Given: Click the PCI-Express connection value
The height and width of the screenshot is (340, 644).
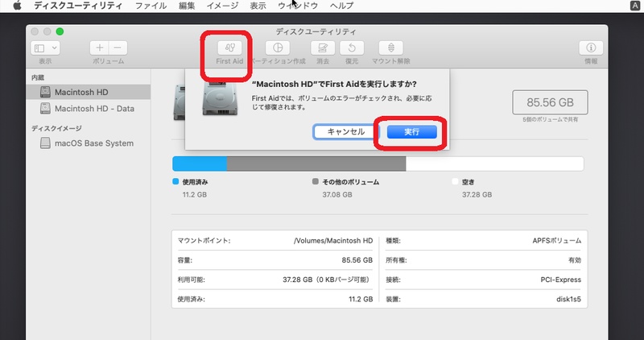Looking at the screenshot, I should tap(560, 280).
